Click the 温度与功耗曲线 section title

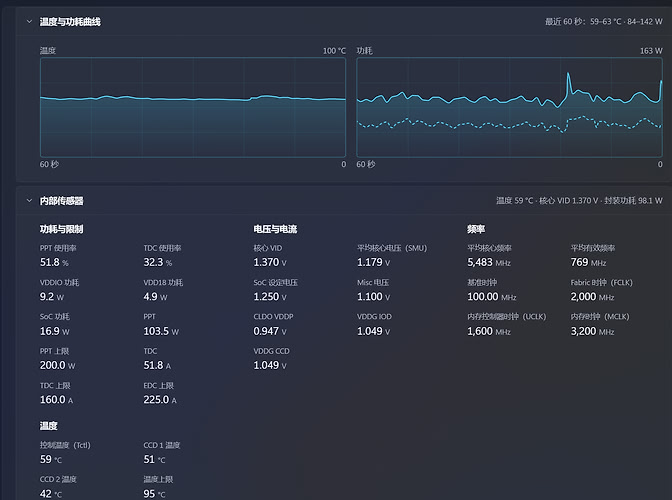tap(70, 22)
